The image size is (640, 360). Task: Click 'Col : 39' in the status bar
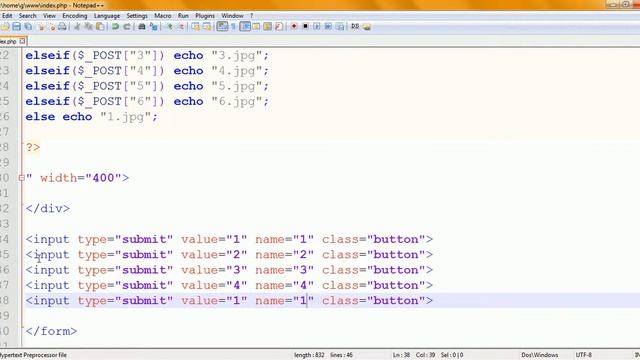point(425,355)
